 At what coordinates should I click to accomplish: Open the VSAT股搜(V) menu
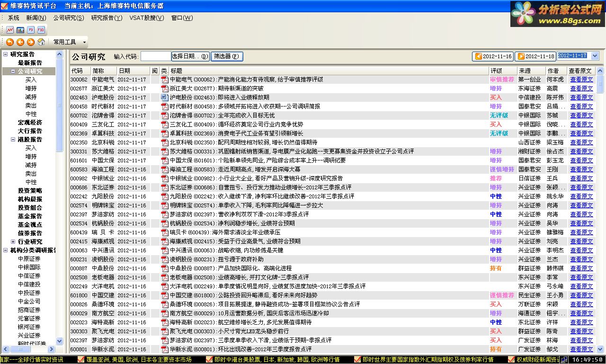point(147,18)
